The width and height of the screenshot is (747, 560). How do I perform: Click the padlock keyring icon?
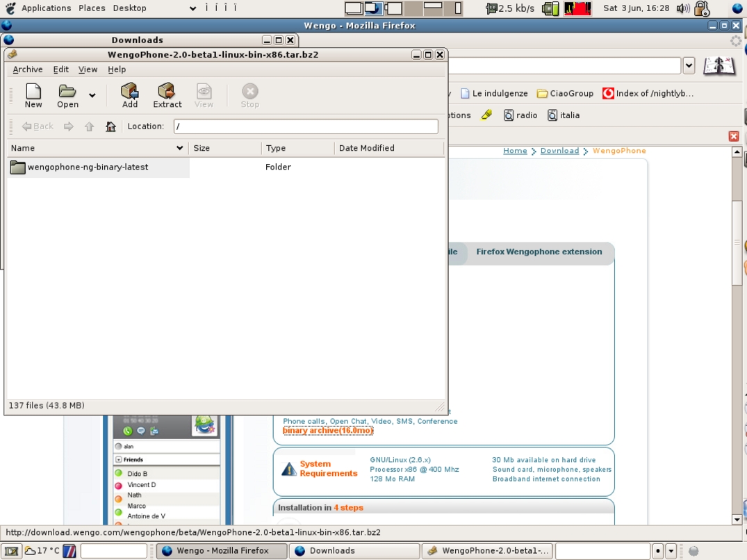point(703,8)
